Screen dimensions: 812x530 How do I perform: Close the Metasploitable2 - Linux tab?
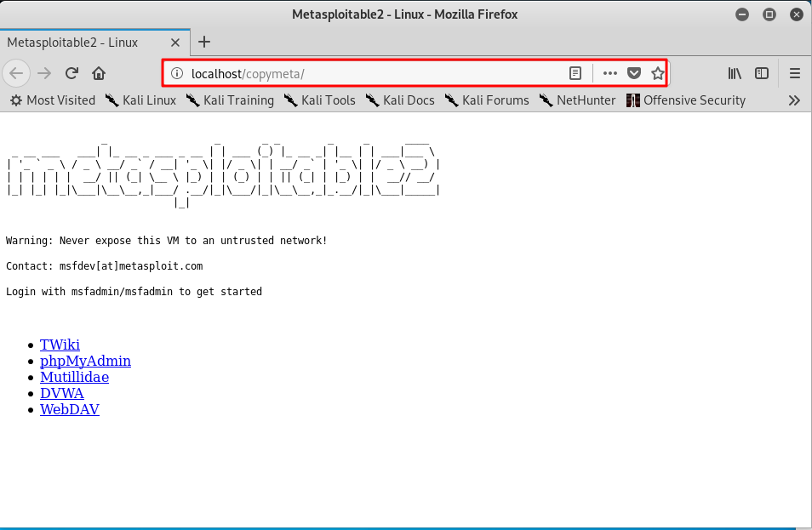pos(175,43)
